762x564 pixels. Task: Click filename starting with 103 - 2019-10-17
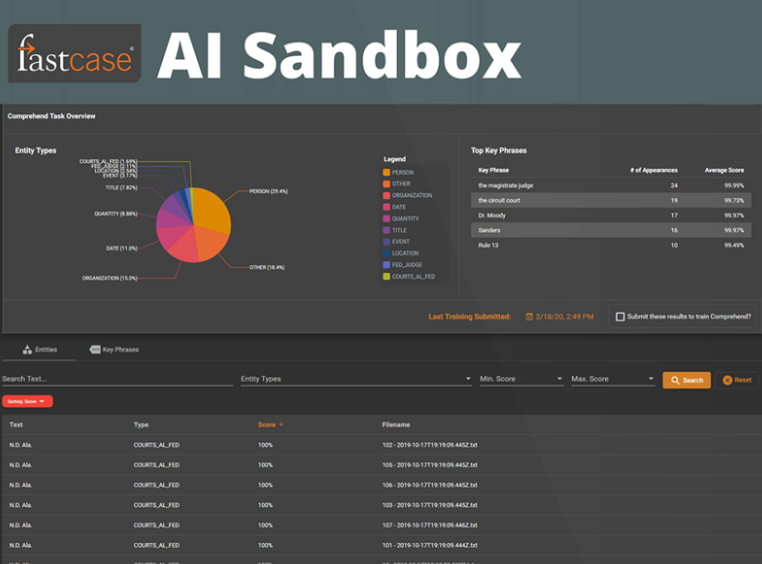pyautogui.click(x=430, y=505)
